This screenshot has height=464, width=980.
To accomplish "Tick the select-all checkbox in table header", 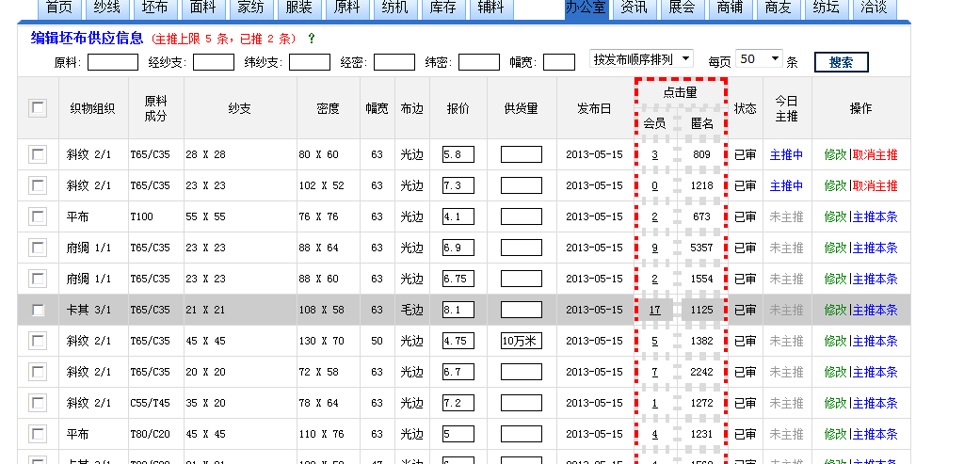I will coord(38,107).
